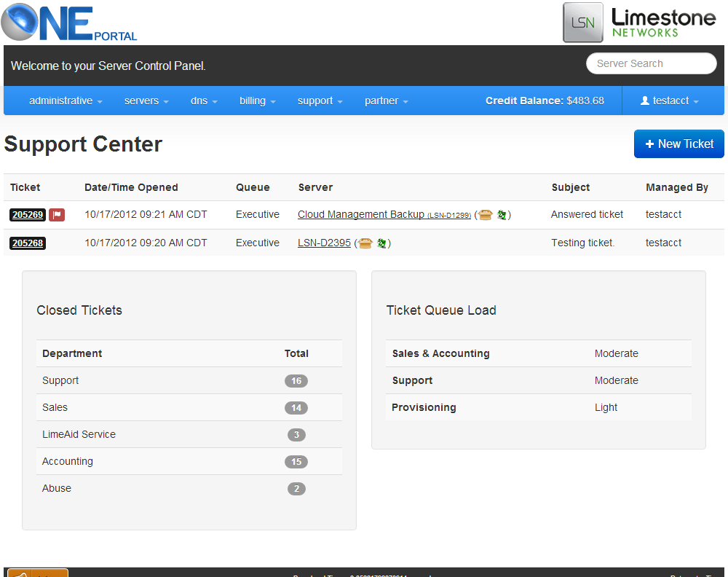
Task: Click the Answered ticket subject
Action: [587, 215]
